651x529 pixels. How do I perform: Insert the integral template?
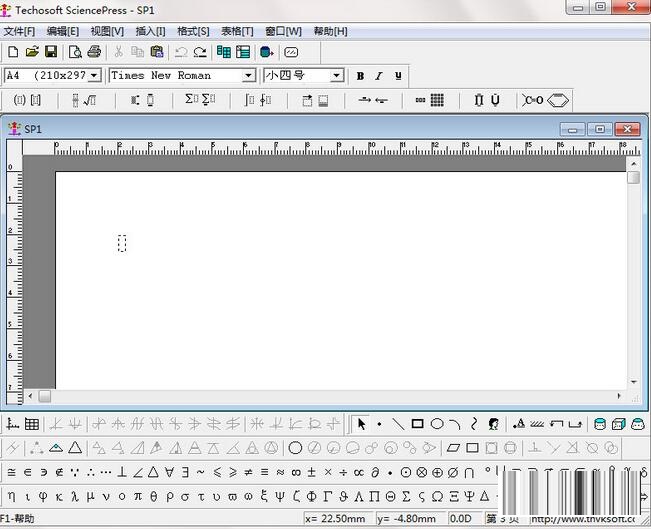click(x=249, y=100)
